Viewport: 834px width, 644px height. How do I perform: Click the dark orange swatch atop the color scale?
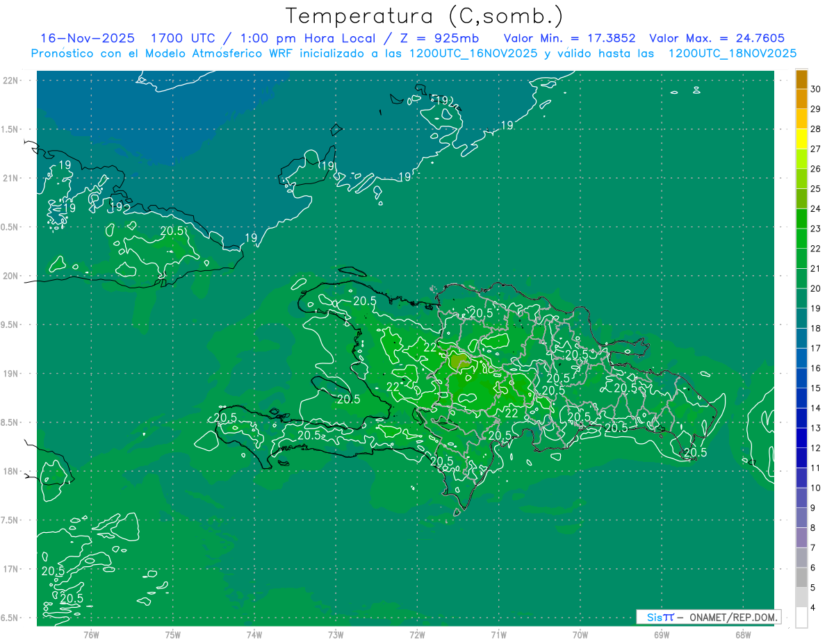pos(801,80)
